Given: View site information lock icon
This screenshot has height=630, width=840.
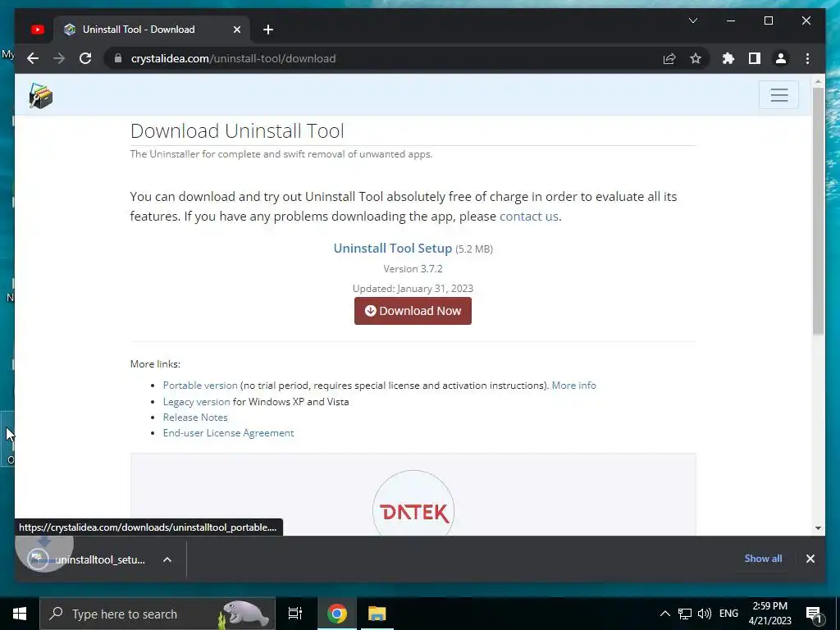Looking at the screenshot, I should point(118,58).
